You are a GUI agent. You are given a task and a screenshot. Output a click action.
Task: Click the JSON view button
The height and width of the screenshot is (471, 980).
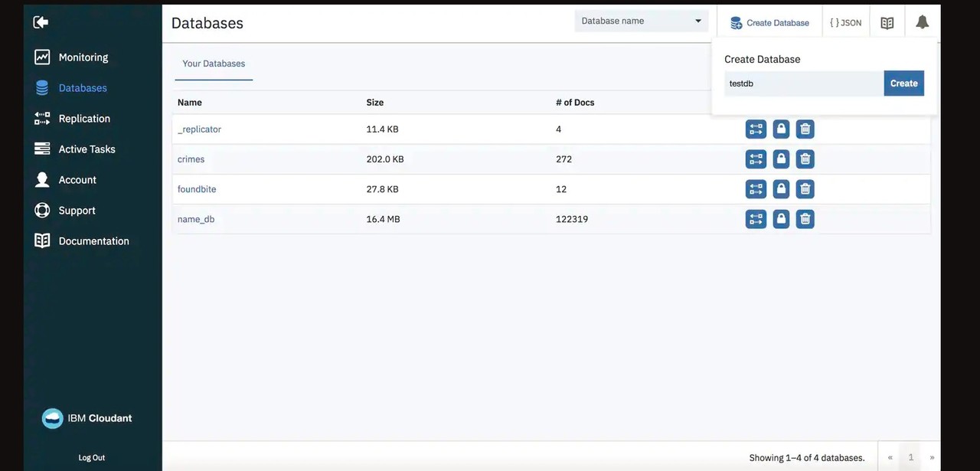click(x=845, y=23)
